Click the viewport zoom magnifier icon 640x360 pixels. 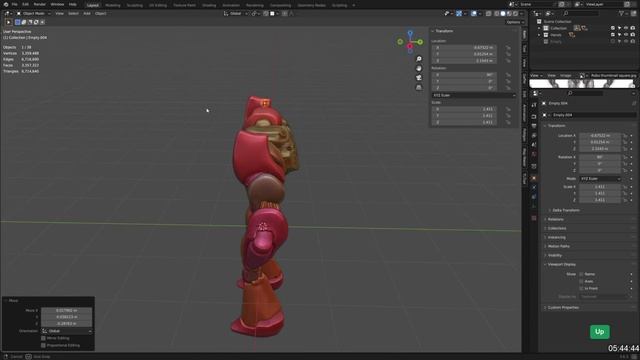click(419, 59)
